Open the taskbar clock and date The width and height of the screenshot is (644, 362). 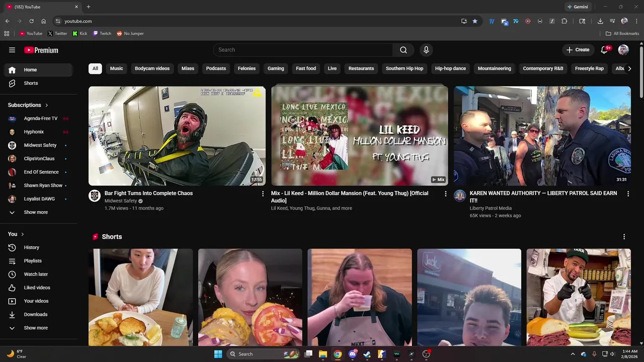click(x=629, y=354)
